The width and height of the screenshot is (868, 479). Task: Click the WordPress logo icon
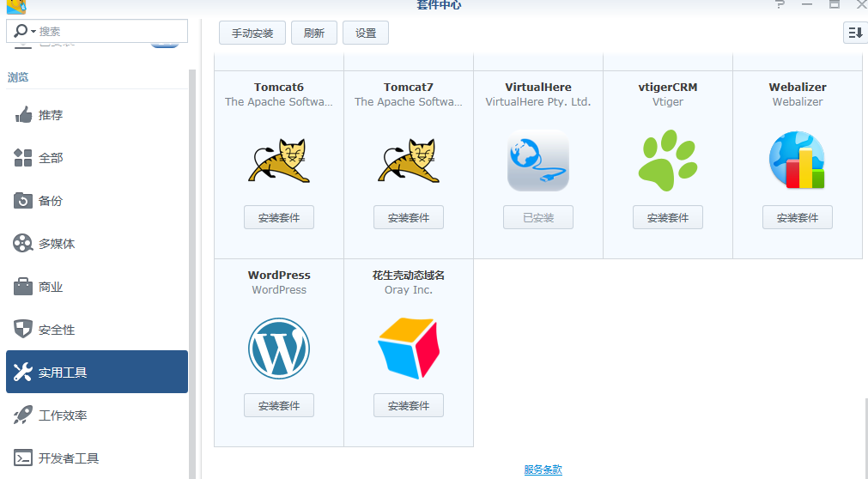coord(279,349)
